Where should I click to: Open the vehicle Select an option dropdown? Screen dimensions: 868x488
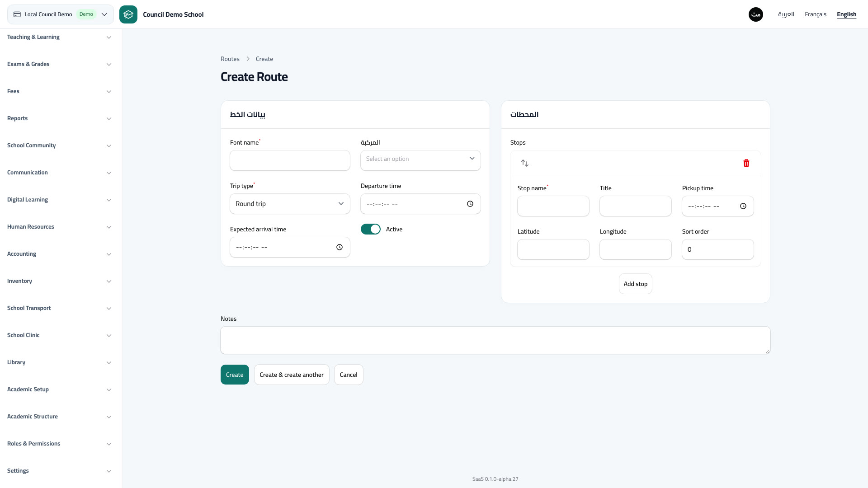pyautogui.click(x=420, y=160)
